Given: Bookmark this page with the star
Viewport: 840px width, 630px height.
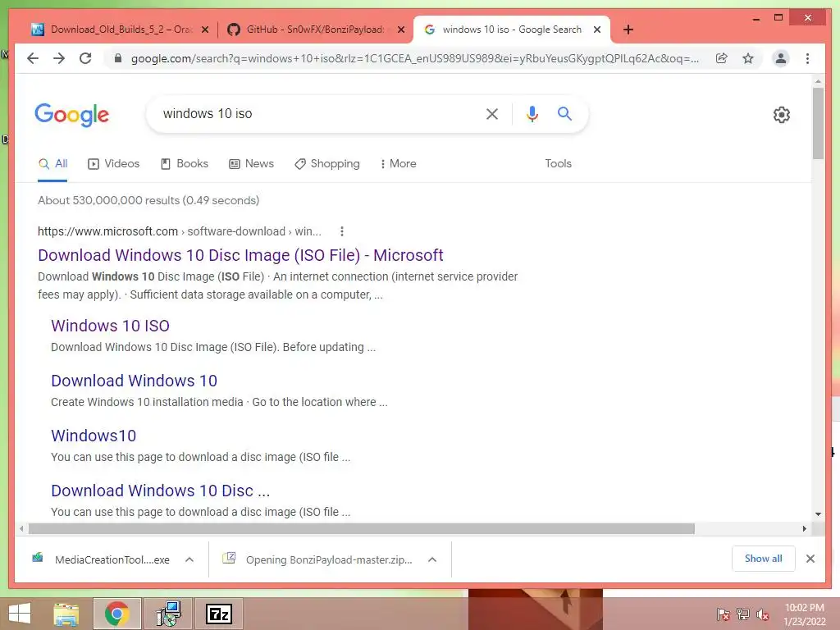Looking at the screenshot, I should (x=748, y=58).
